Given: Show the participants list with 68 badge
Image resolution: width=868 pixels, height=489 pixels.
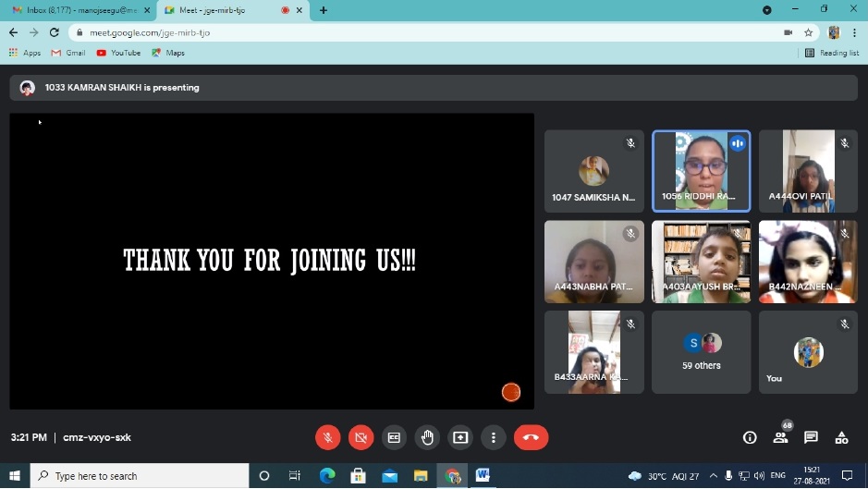Looking at the screenshot, I should tap(780, 437).
